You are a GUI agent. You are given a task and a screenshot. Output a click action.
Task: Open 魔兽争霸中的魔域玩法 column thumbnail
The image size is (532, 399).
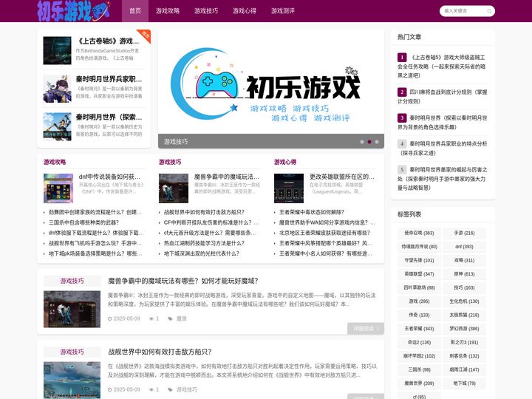coord(174,188)
